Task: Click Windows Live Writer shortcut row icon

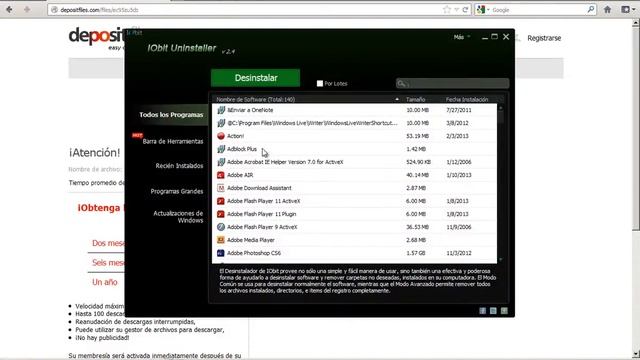Action: coord(221,123)
